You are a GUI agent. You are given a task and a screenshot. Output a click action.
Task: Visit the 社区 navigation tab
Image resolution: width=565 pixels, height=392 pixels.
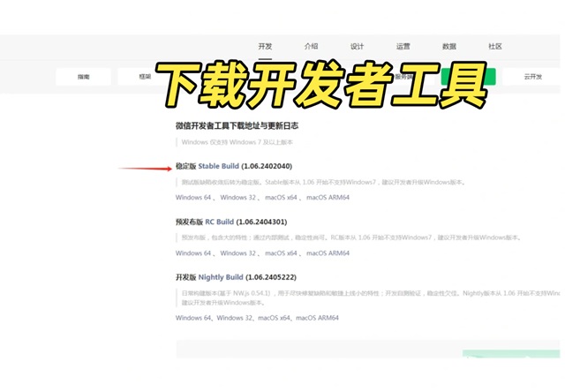coord(495,47)
